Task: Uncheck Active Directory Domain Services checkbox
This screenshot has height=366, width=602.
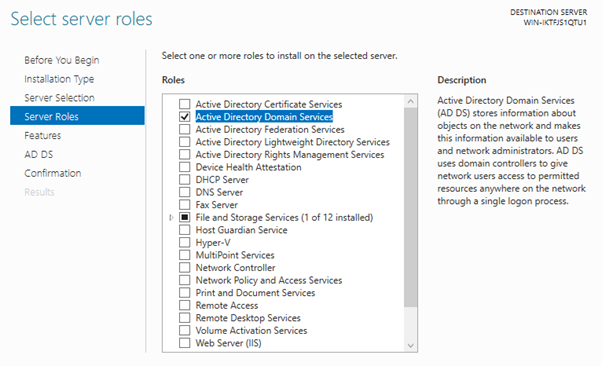Action: [185, 117]
